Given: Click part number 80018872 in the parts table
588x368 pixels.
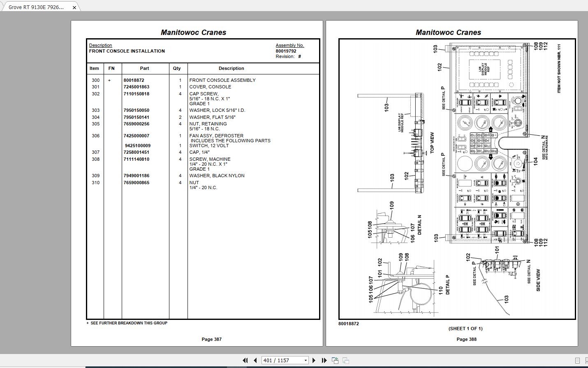Looking at the screenshot, I should coord(134,80).
